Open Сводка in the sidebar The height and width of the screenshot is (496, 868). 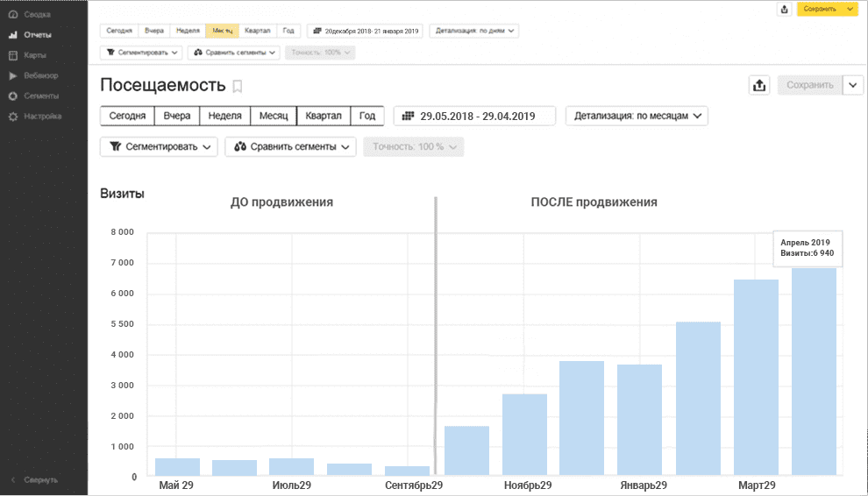[37, 14]
